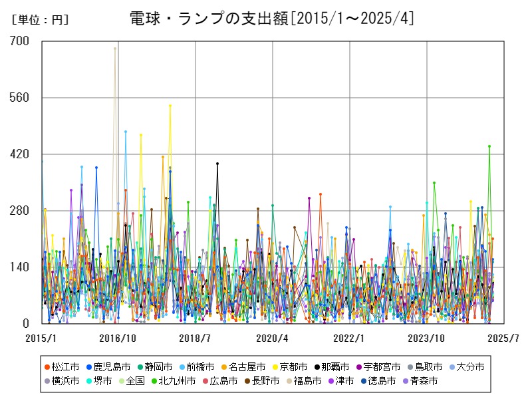Click x-axis label 2016/10

click(118, 338)
